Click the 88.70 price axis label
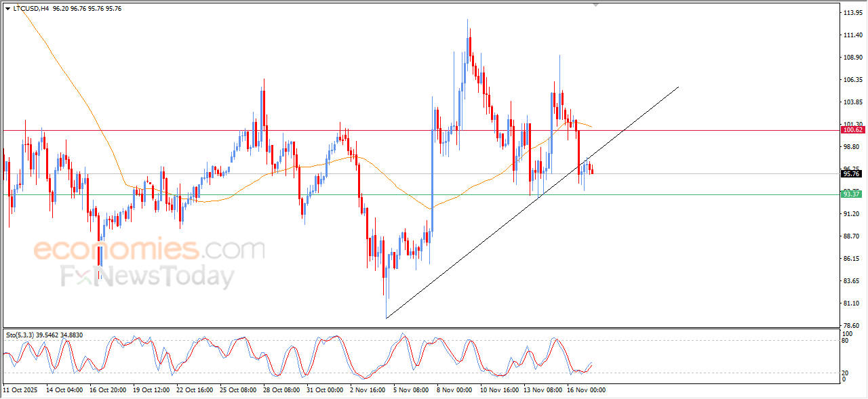Screen dimensions: 868x399 coord(852,236)
